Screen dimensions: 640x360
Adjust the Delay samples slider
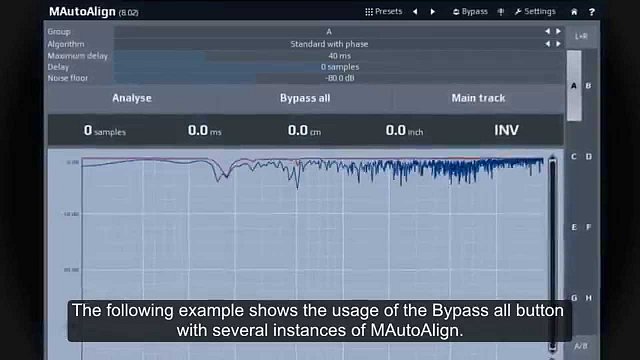click(339, 67)
